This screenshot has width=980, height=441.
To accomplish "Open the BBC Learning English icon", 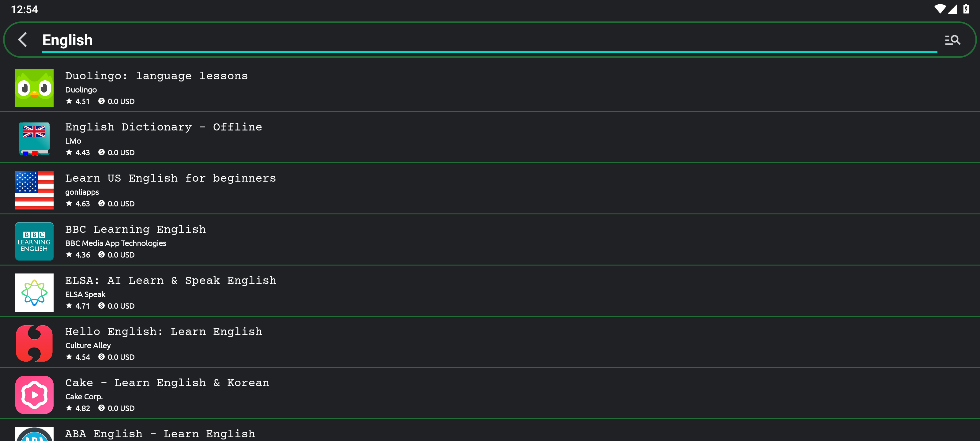I will pos(34,241).
